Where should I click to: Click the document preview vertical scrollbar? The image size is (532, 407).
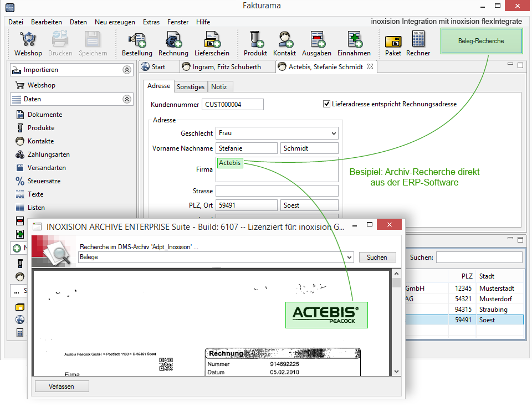coord(396,321)
